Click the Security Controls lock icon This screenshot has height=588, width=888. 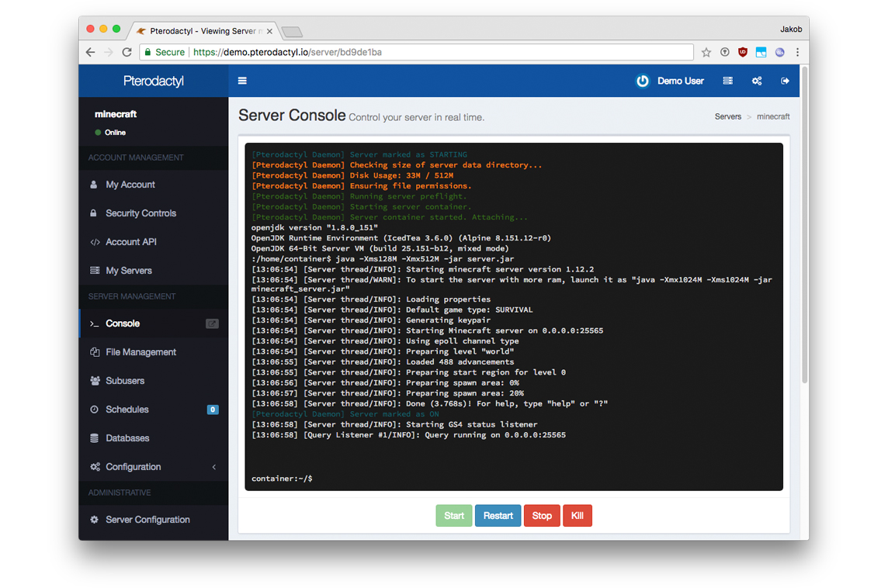point(94,213)
